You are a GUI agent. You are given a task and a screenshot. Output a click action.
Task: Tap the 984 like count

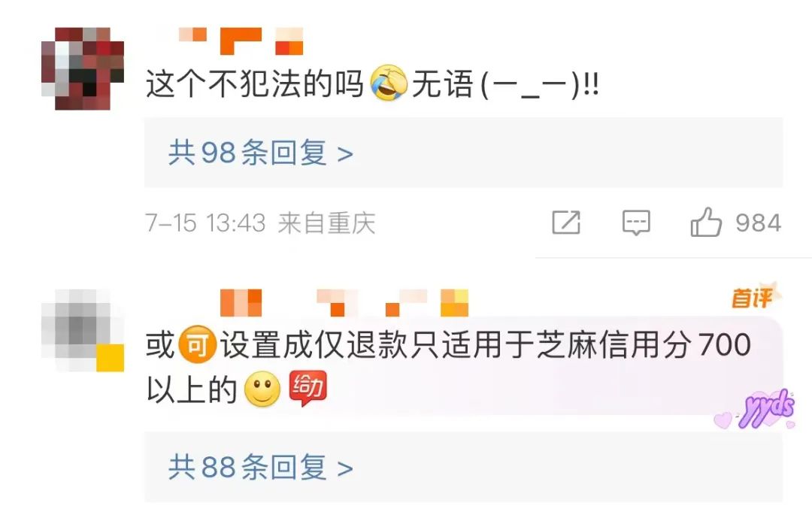(x=759, y=223)
